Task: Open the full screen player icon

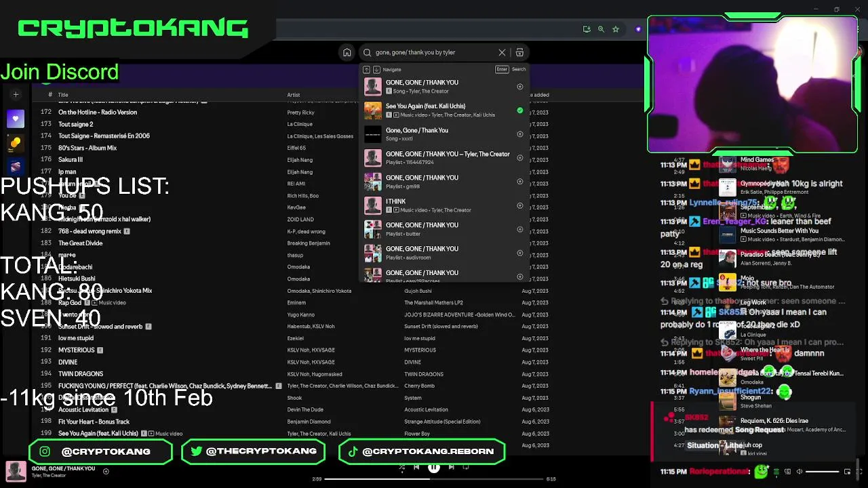Action: (859, 471)
